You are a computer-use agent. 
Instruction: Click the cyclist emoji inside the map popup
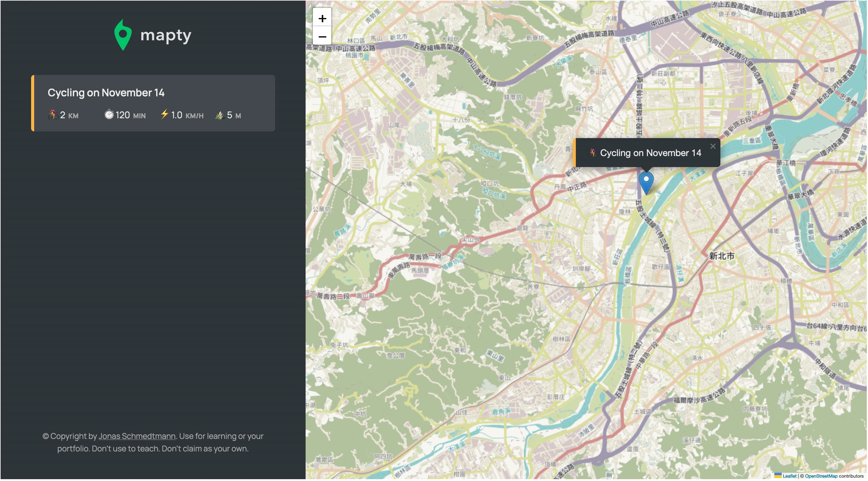[592, 153]
